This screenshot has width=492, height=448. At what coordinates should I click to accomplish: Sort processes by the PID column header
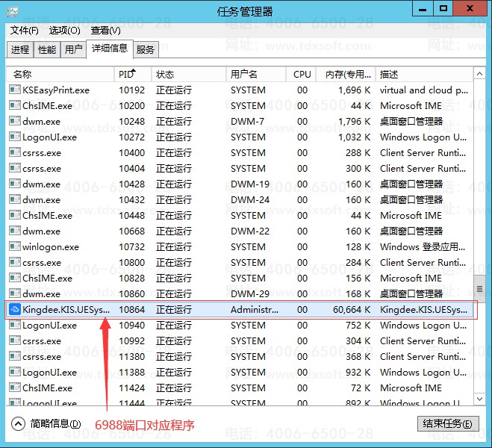[x=125, y=75]
